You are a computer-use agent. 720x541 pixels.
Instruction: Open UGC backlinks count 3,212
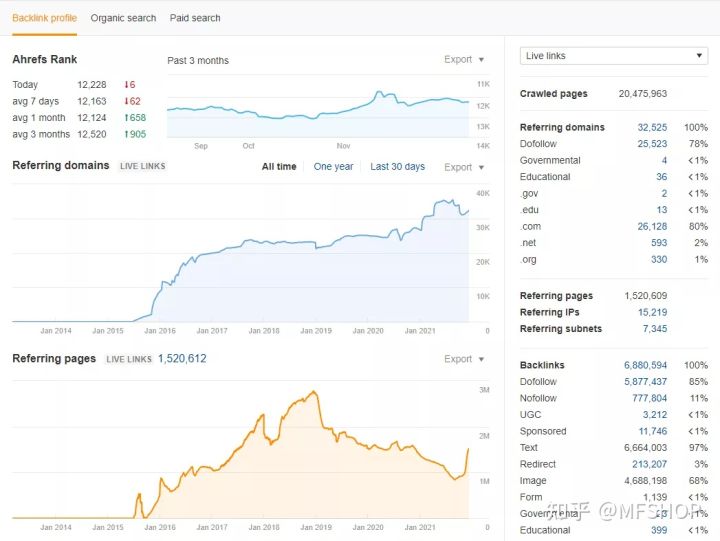click(655, 415)
